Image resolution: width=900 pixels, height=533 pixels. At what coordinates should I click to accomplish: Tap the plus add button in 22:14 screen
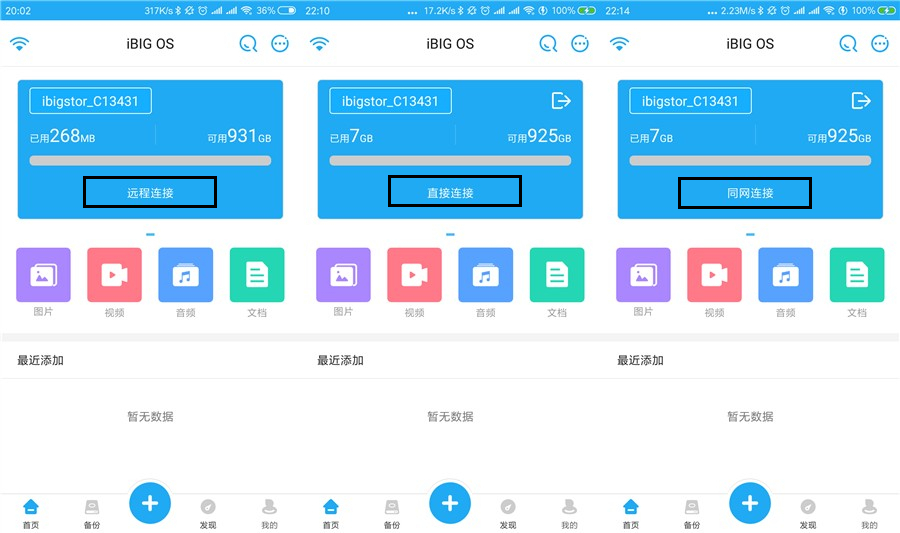750,503
